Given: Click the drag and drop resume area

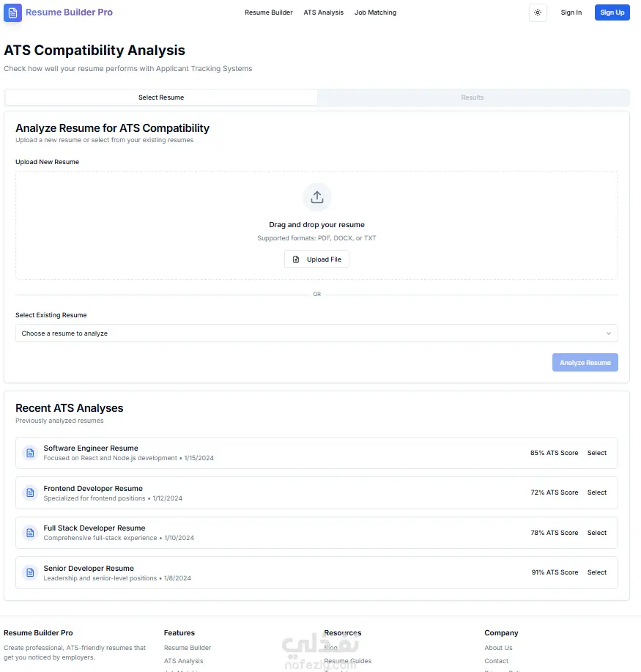Looking at the screenshot, I should [316, 225].
